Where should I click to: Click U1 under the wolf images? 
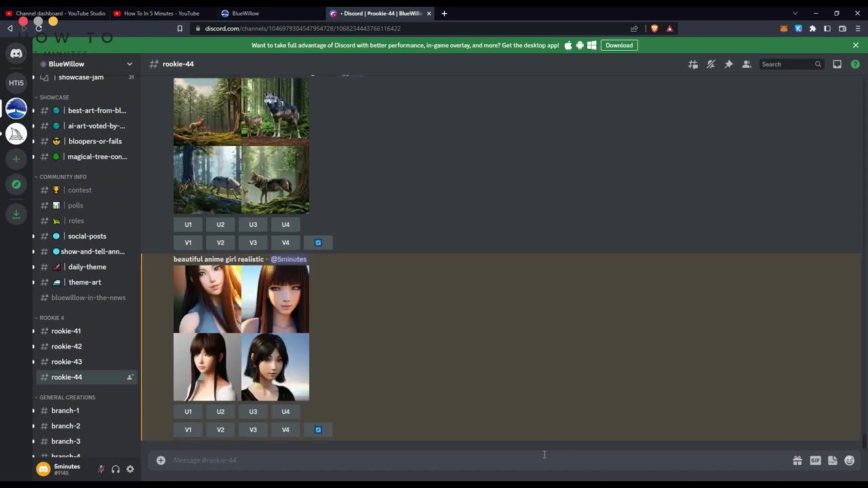188,224
